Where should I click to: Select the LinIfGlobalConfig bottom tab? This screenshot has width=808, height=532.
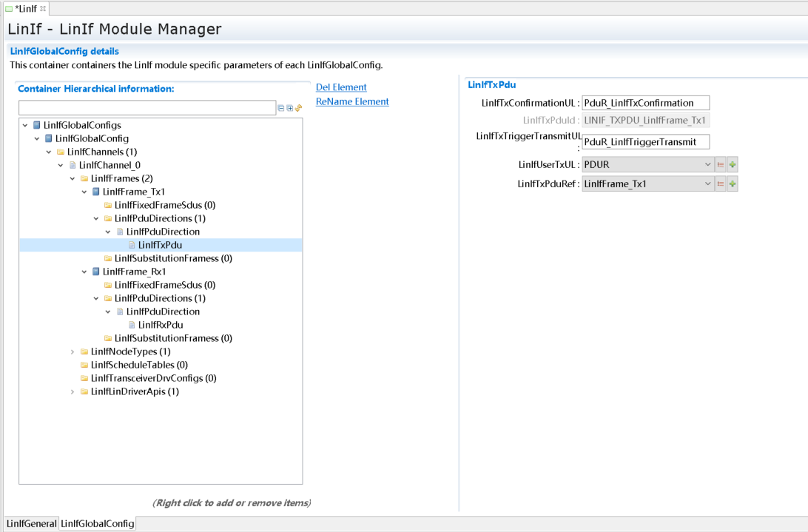click(x=97, y=524)
